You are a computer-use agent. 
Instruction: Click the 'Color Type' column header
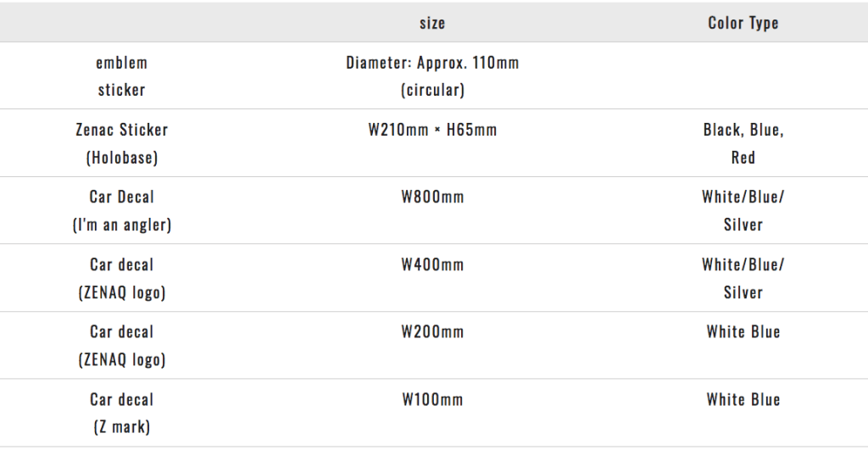pyautogui.click(x=743, y=23)
